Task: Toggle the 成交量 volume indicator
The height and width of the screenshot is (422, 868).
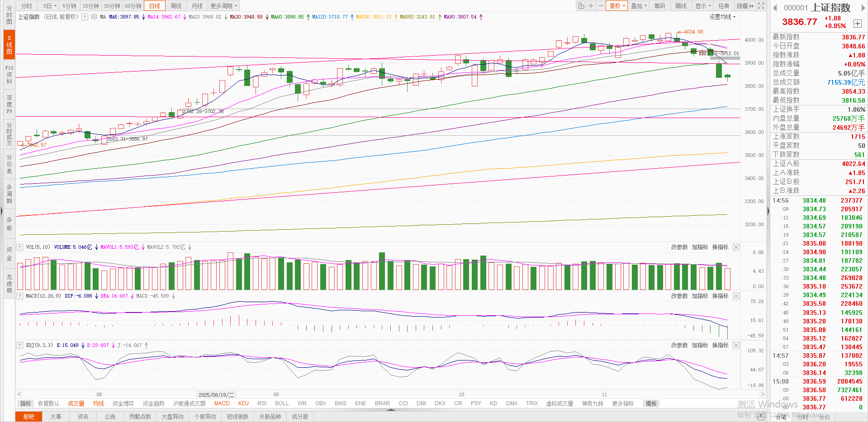Action: tap(76, 403)
